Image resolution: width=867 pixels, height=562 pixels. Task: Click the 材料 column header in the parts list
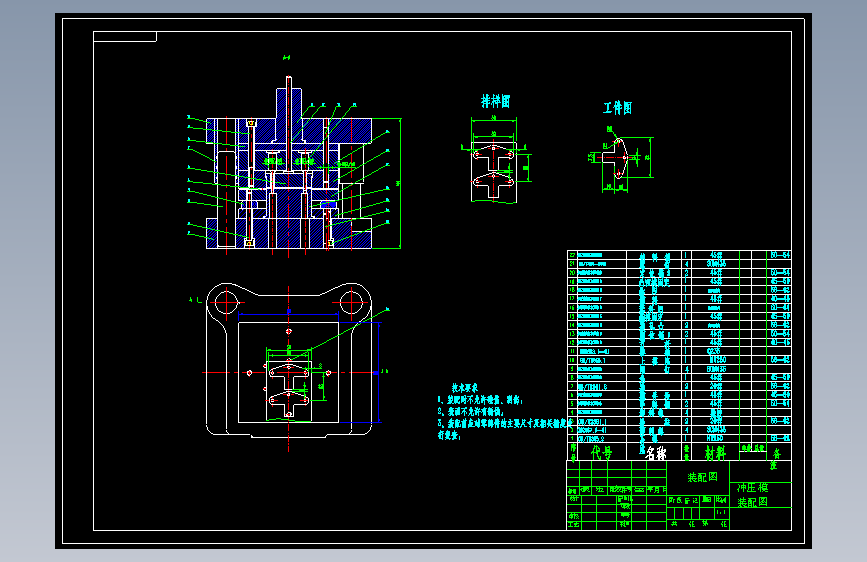[x=715, y=453]
